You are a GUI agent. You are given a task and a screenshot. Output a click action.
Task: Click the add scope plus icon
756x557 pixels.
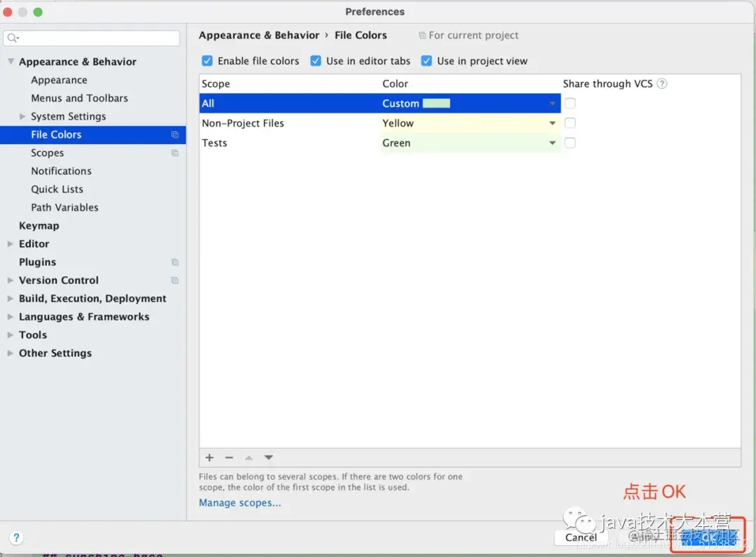209,458
